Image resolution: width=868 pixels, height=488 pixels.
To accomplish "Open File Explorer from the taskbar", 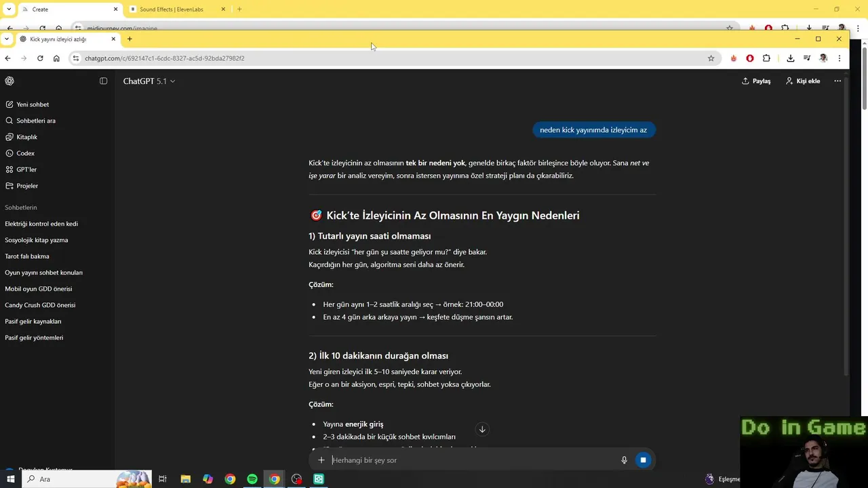I will click(x=185, y=479).
